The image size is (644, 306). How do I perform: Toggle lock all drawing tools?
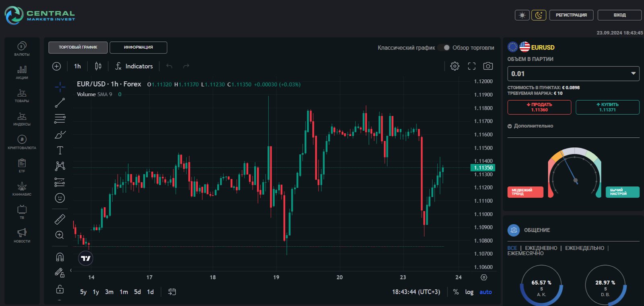tap(60, 289)
